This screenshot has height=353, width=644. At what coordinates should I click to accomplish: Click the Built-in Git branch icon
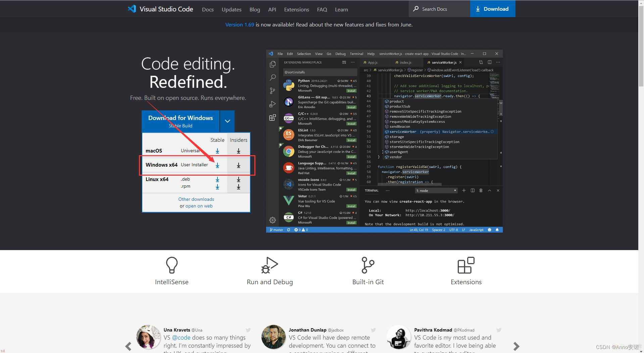368,265
